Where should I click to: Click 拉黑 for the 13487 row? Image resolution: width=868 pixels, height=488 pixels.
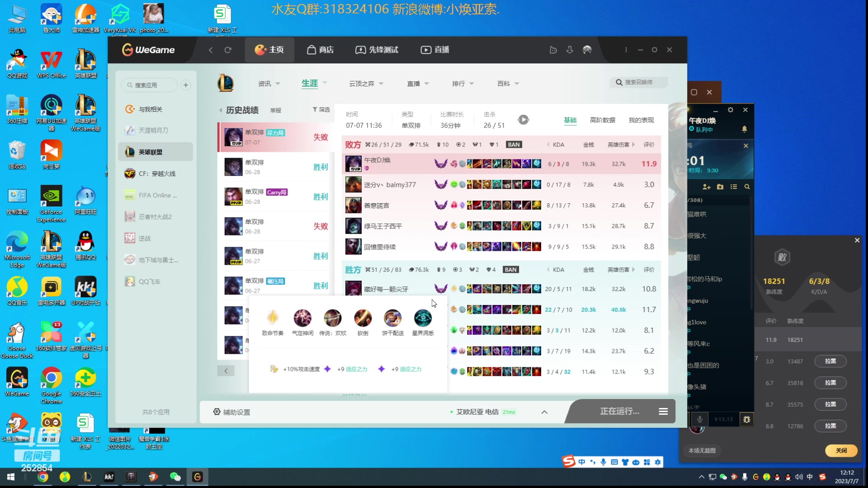coord(830,361)
